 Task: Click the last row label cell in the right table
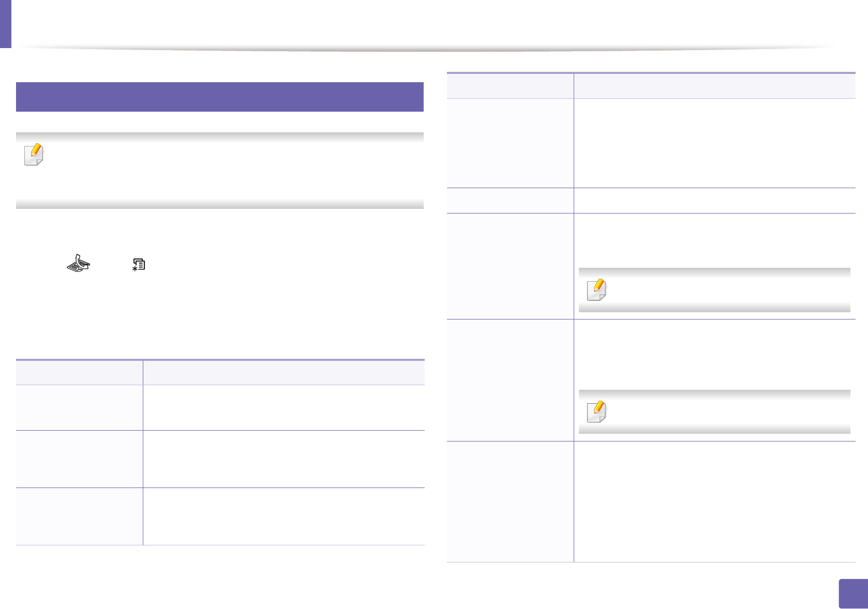(x=510, y=501)
